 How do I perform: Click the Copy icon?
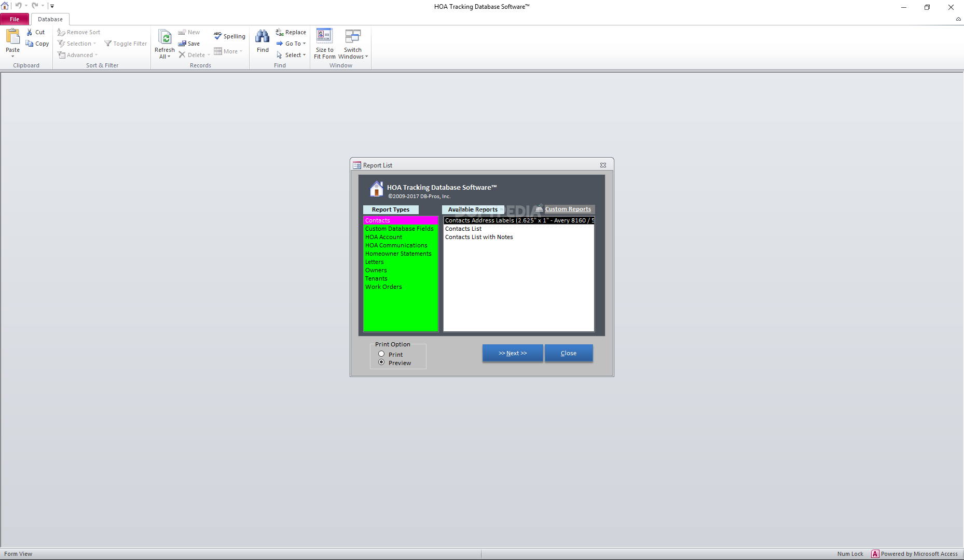pyautogui.click(x=30, y=44)
